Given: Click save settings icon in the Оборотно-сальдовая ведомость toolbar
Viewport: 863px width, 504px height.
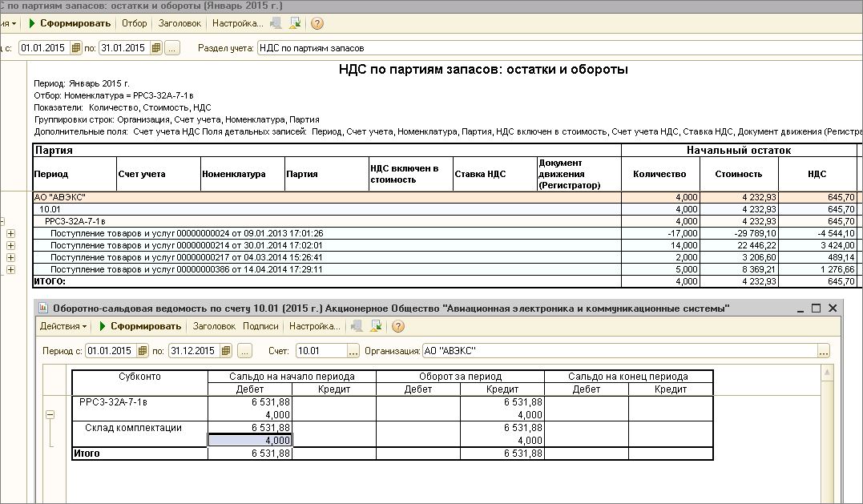Looking at the screenshot, I should (x=376, y=326).
